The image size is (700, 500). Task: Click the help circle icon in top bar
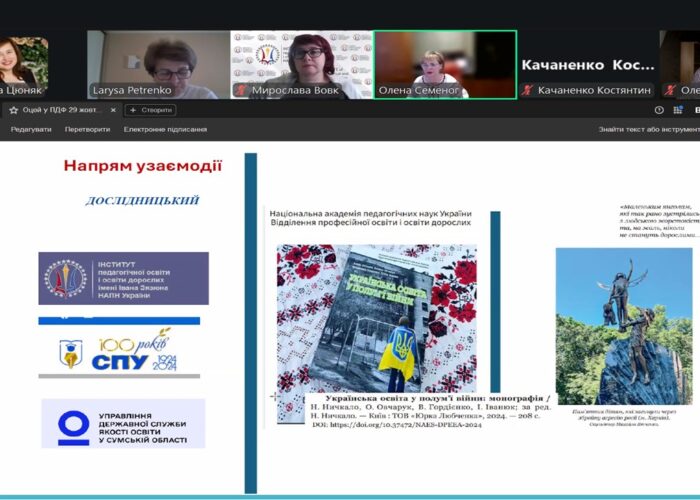659,110
